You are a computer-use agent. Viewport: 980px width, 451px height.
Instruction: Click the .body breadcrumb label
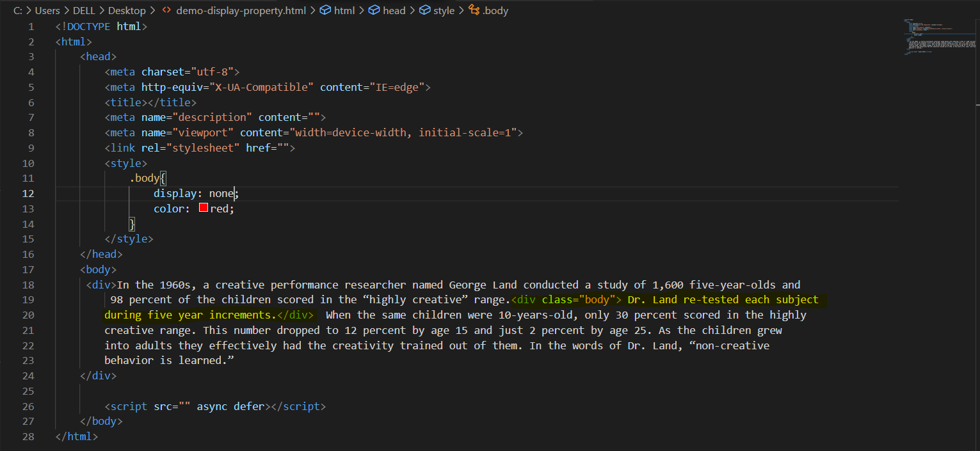495,10
